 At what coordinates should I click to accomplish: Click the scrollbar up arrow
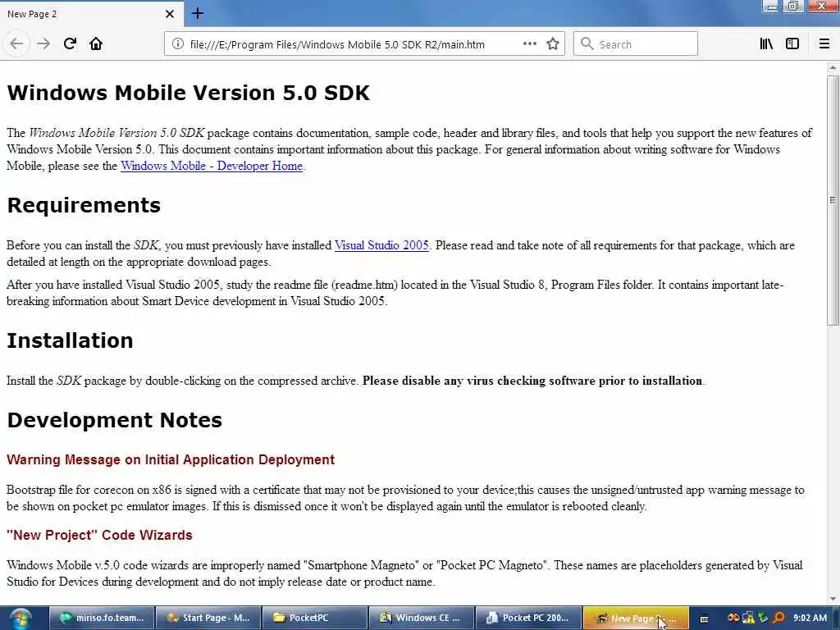(x=833, y=68)
